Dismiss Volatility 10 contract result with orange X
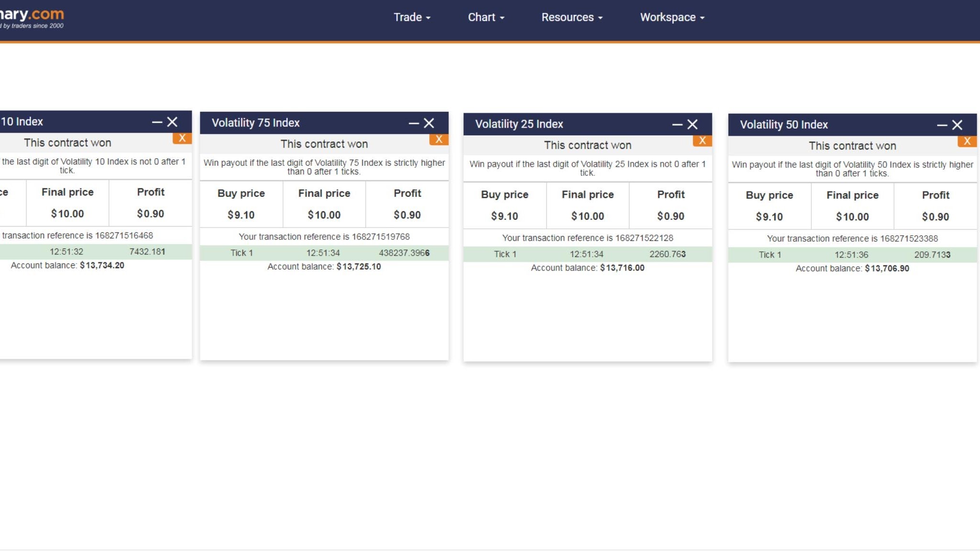Viewport: 980px width, 551px height. [182, 138]
